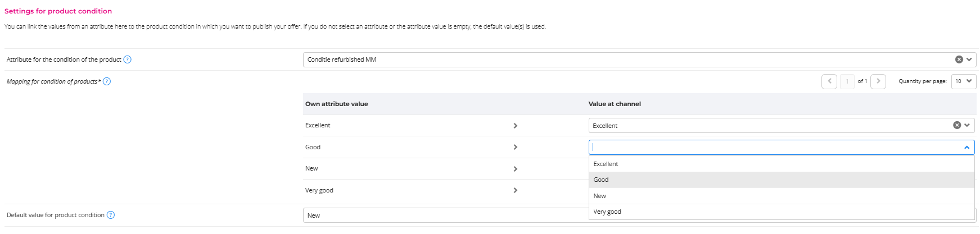Show help for mapping condition of products
980x234 pixels.
(107, 81)
